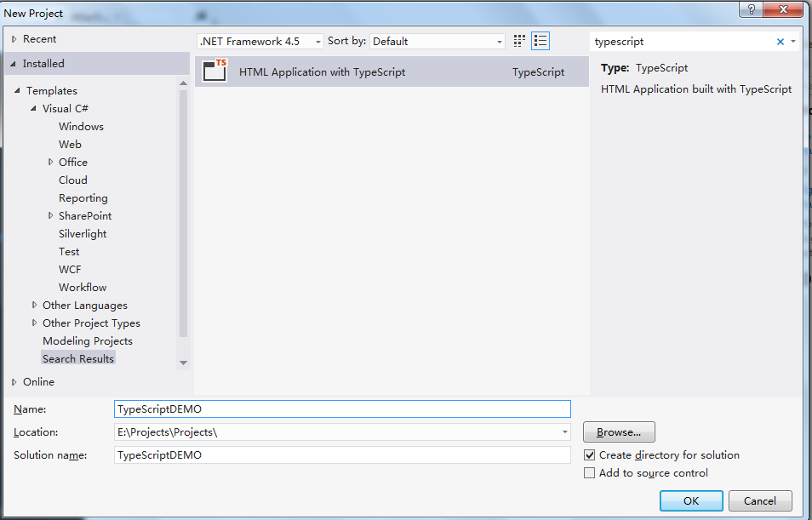Select the Web template category
The height and width of the screenshot is (520, 812).
tap(70, 144)
